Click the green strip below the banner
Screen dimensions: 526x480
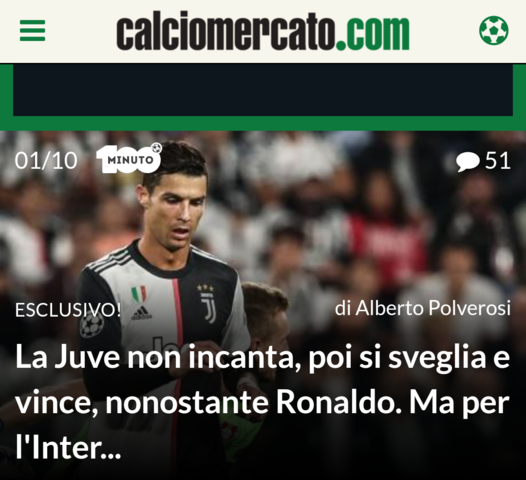click(x=263, y=123)
